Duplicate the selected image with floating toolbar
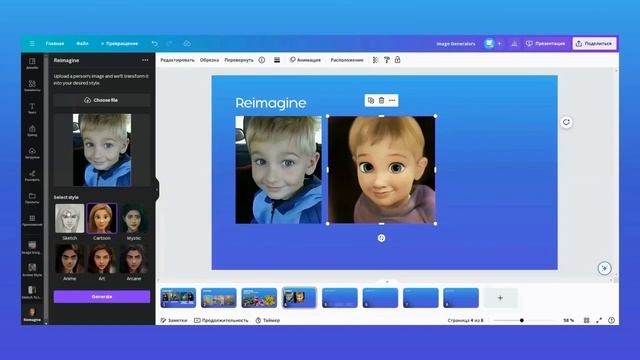 click(x=371, y=100)
